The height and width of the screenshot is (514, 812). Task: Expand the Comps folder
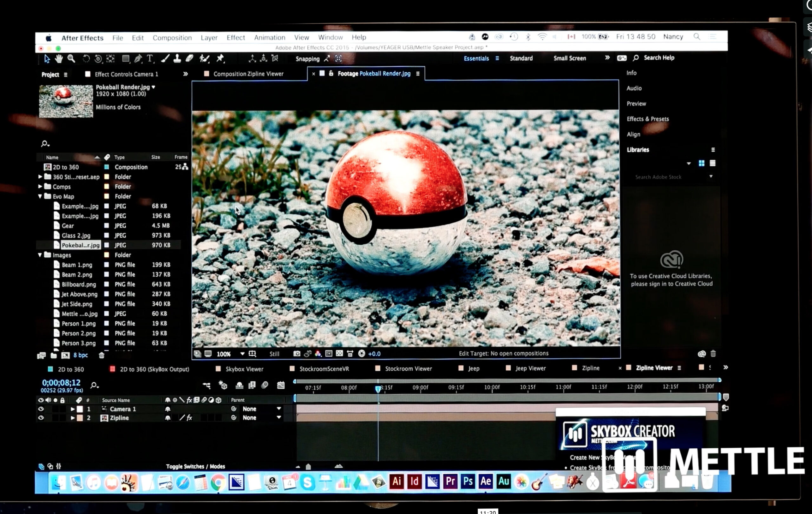point(40,186)
